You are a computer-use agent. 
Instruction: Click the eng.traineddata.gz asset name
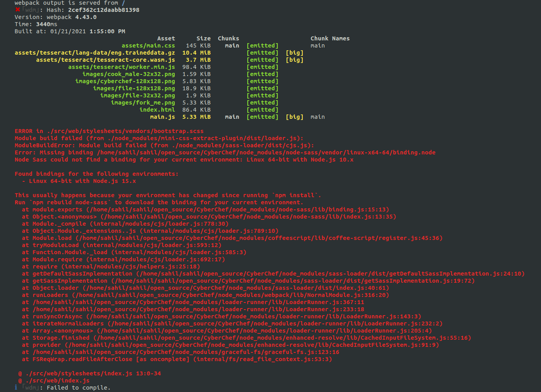[x=95, y=52]
